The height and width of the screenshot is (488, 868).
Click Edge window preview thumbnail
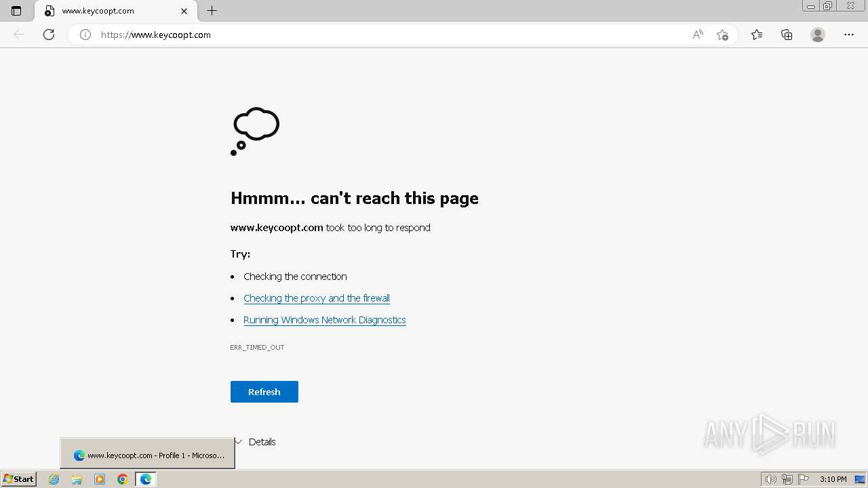pyautogui.click(x=148, y=453)
